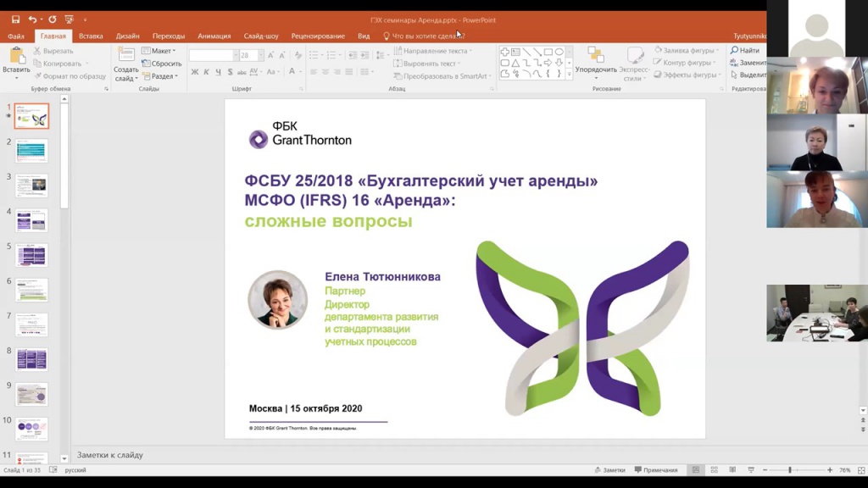Select Normal view button in status bar
This screenshot has width=868, height=488.
coord(696,469)
